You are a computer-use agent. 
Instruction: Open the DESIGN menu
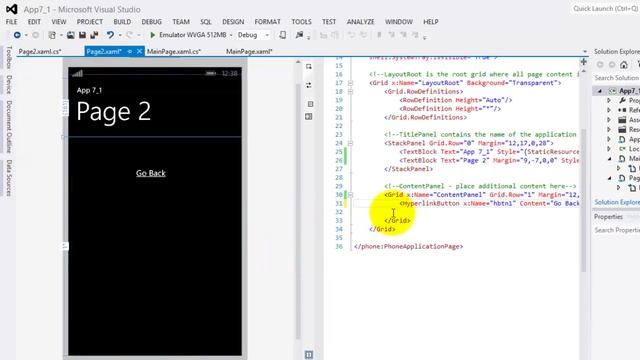click(x=233, y=22)
